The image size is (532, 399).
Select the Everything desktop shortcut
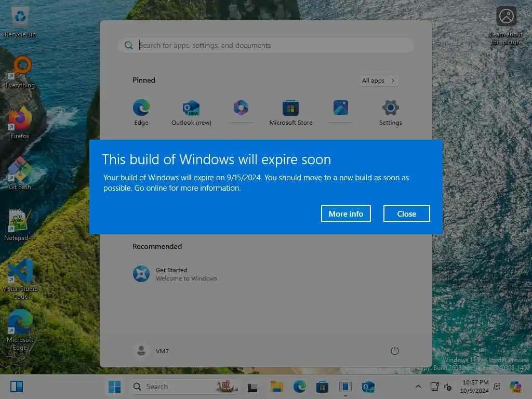tap(20, 73)
